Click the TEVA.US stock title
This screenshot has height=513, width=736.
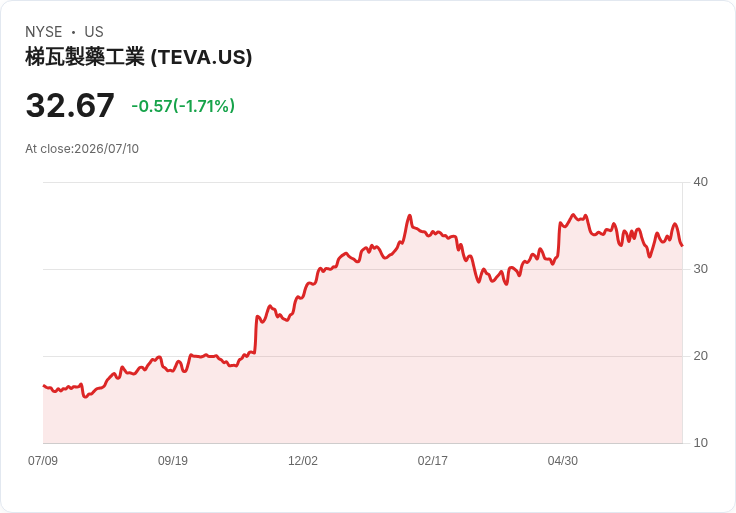pos(138,57)
